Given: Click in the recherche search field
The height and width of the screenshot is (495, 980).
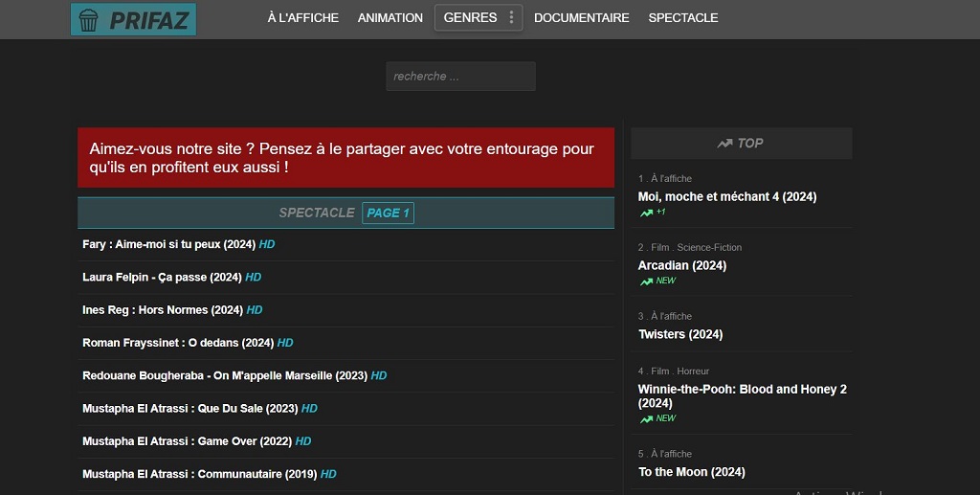Looking at the screenshot, I should 460,77.
